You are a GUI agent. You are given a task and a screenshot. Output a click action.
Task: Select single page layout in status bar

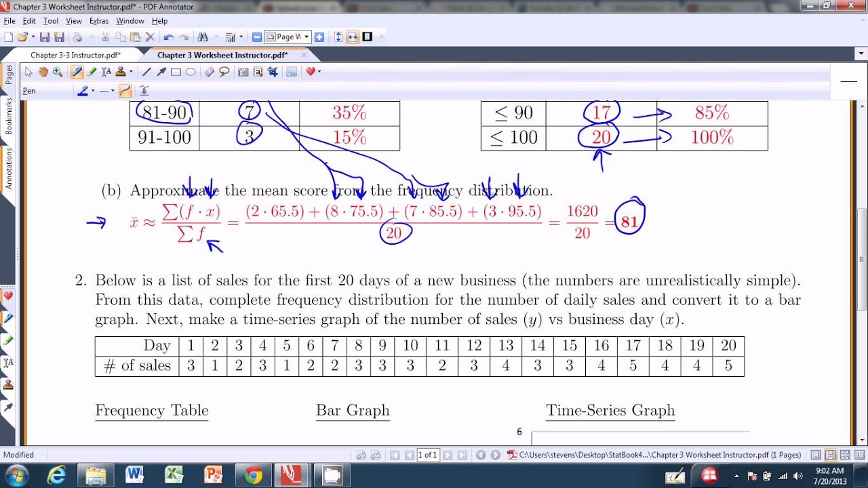[x=816, y=455]
